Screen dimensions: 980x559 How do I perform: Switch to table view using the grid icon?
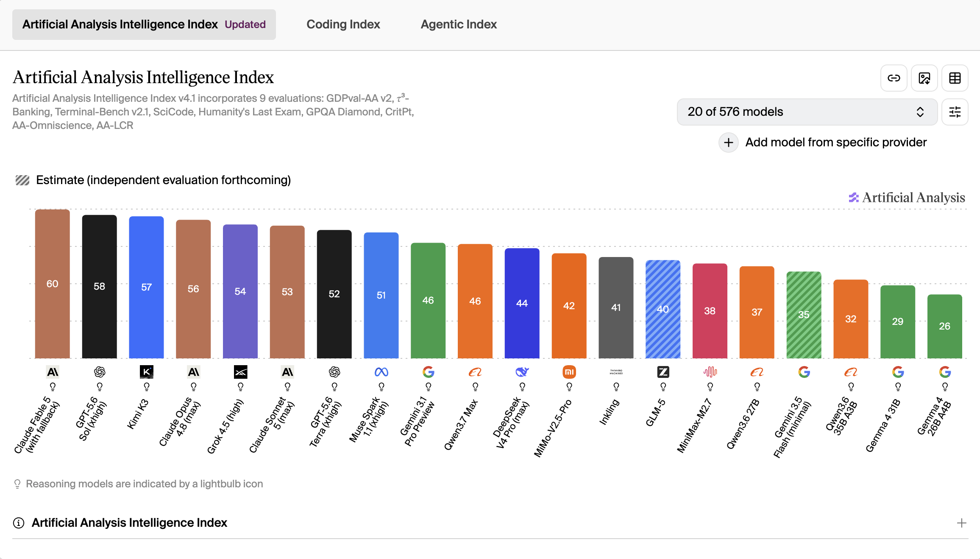955,78
